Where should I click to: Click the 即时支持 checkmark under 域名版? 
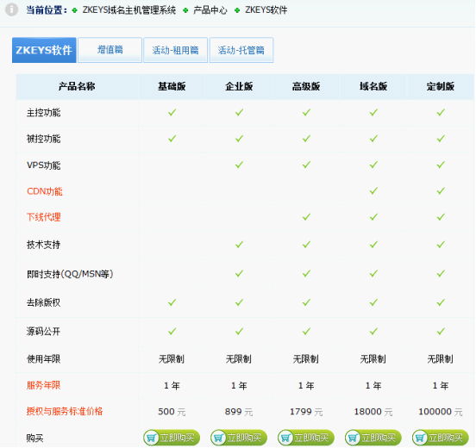point(373,274)
